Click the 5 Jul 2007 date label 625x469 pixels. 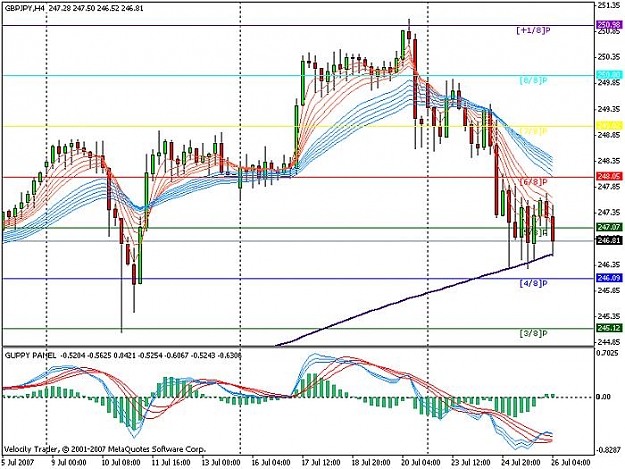(18, 463)
